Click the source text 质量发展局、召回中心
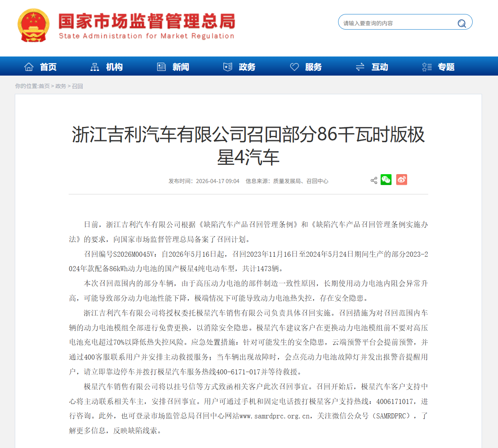 301,181
